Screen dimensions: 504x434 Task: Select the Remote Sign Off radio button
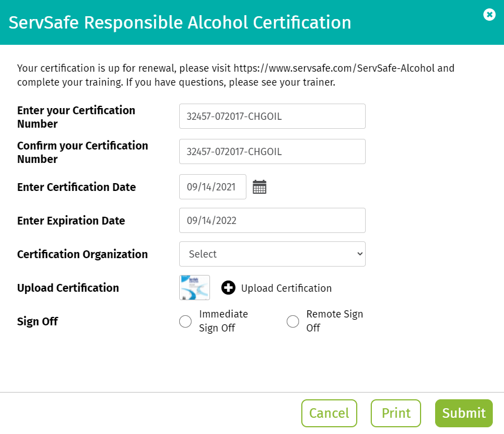pos(293,321)
